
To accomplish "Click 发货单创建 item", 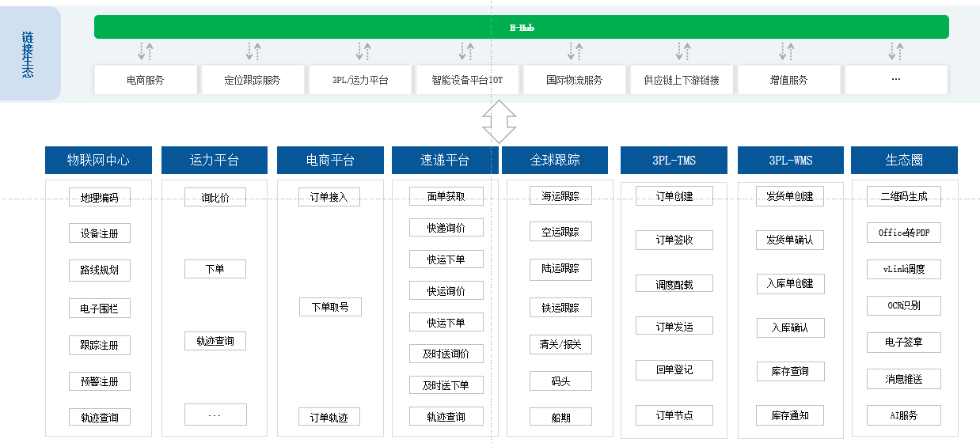I will [789, 196].
